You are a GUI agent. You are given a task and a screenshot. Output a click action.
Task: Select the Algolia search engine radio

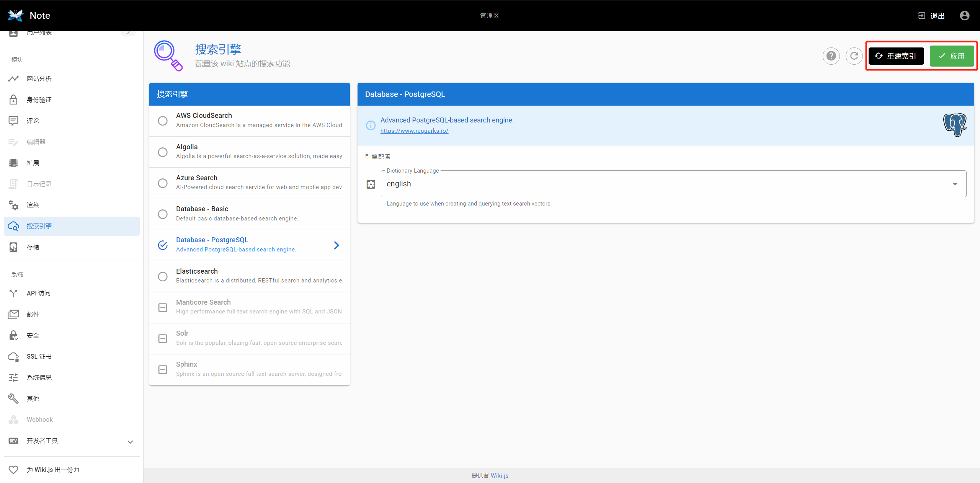point(163,152)
